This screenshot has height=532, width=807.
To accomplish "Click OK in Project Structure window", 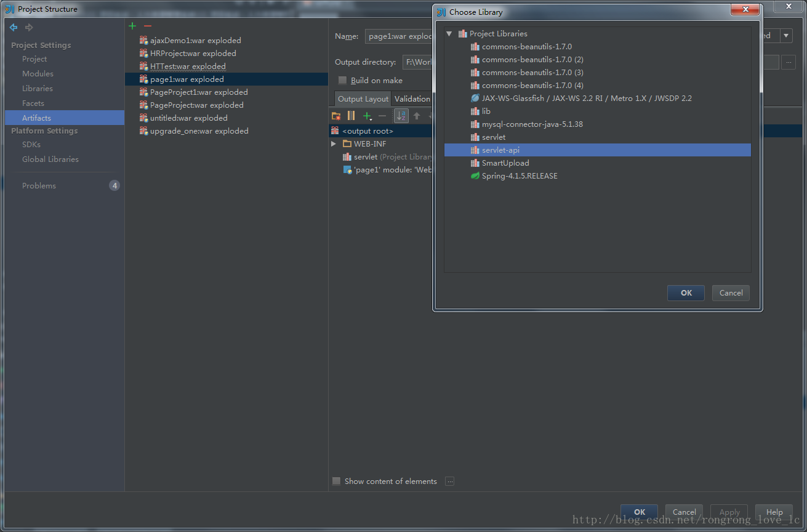I will point(640,512).
